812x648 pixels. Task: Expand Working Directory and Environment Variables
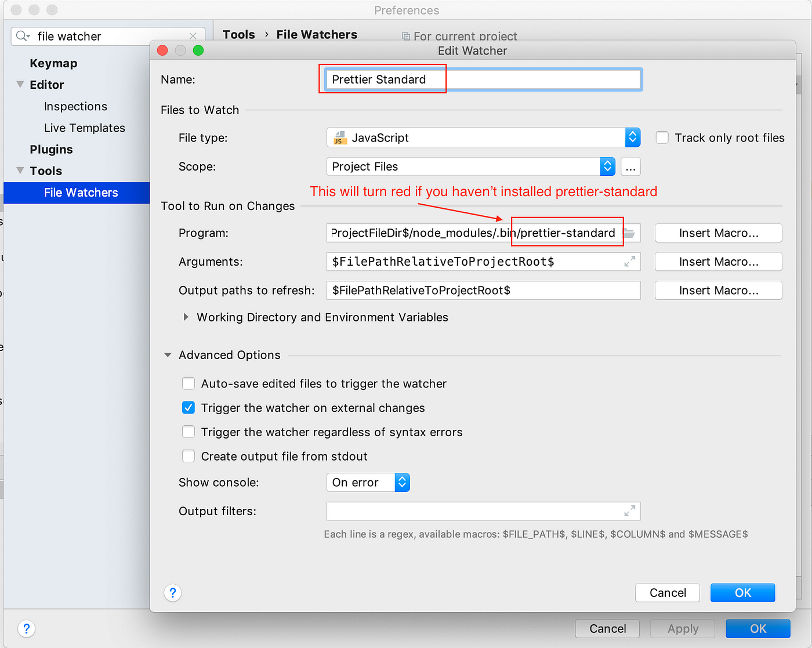coord(186,317)
